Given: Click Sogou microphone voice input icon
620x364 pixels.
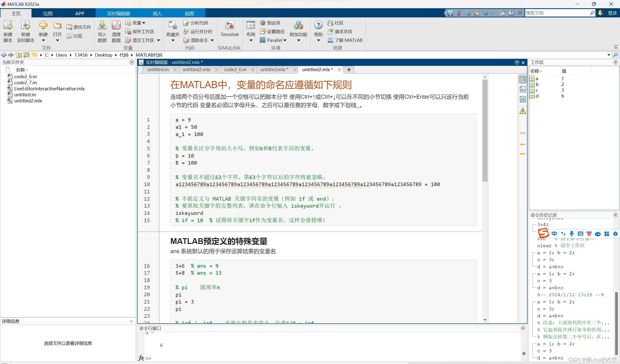Looking at the screenshot, I should pyautogui.click(x=572, y=234).
